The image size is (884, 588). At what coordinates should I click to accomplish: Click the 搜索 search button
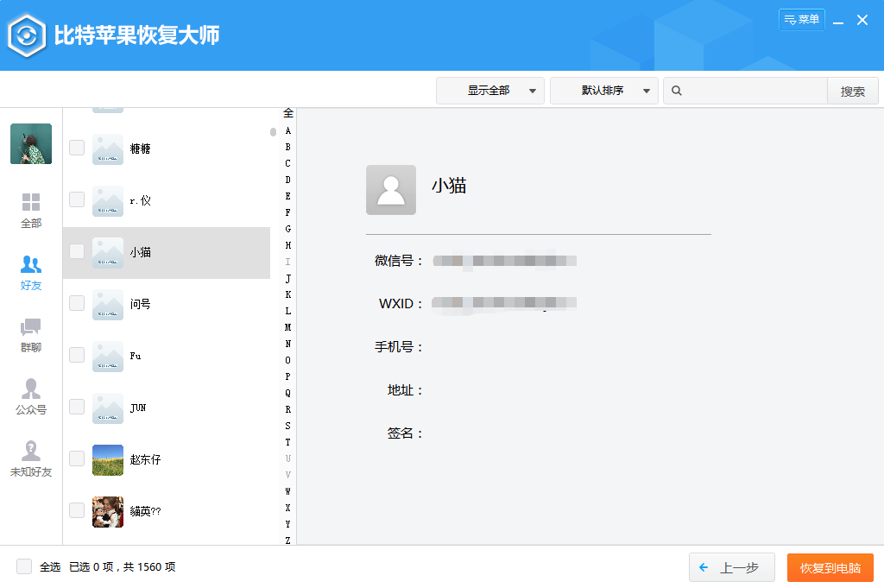[x=852, y=91]
